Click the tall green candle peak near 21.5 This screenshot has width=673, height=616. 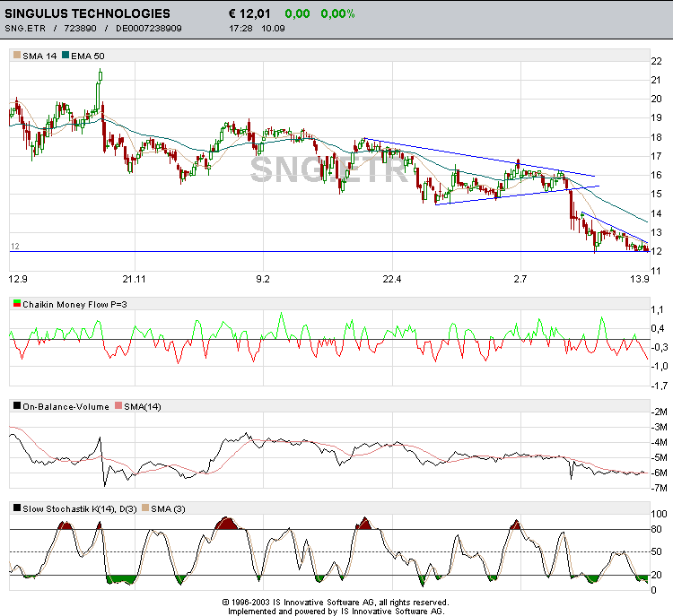click(101, 75)
